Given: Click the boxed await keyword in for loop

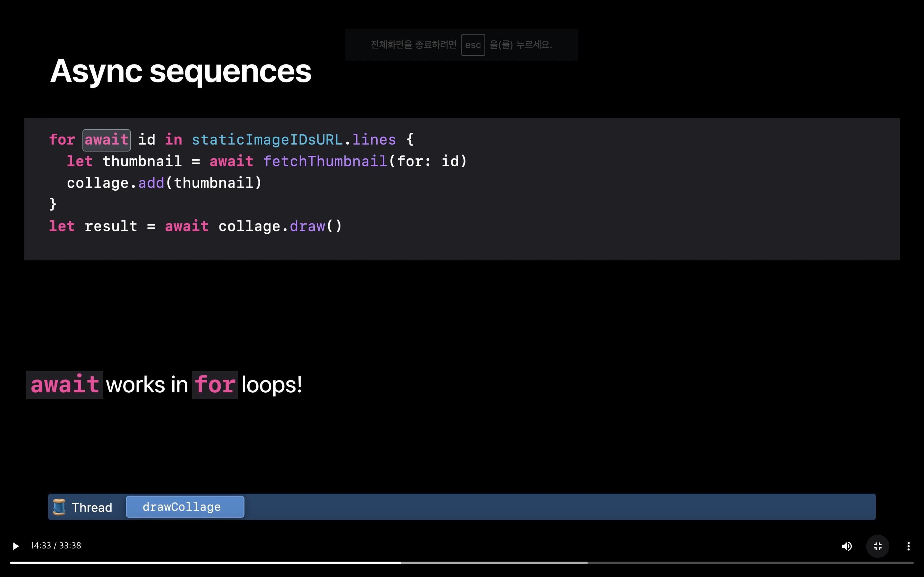Looking at the screenshot, I should [107, 140].
